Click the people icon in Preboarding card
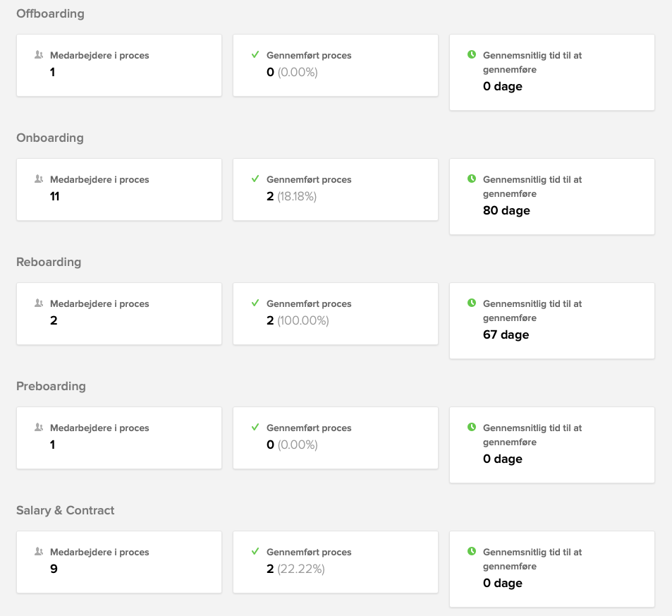 39,428
